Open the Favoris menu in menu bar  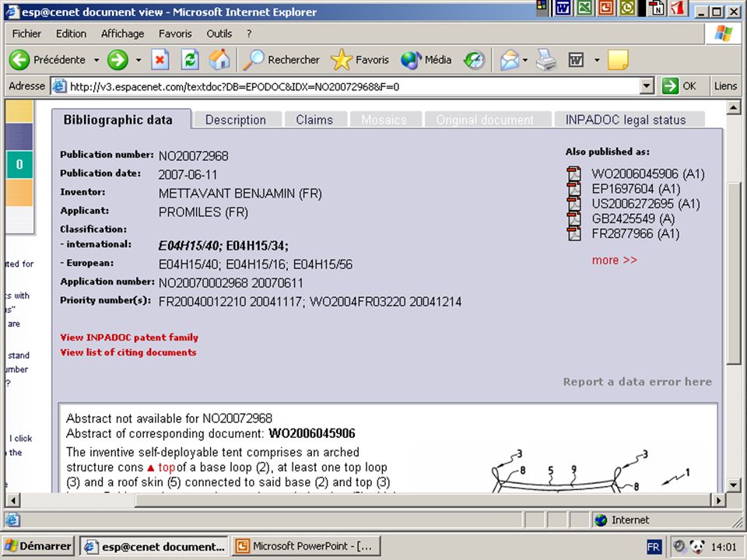(x=175, y=33)
